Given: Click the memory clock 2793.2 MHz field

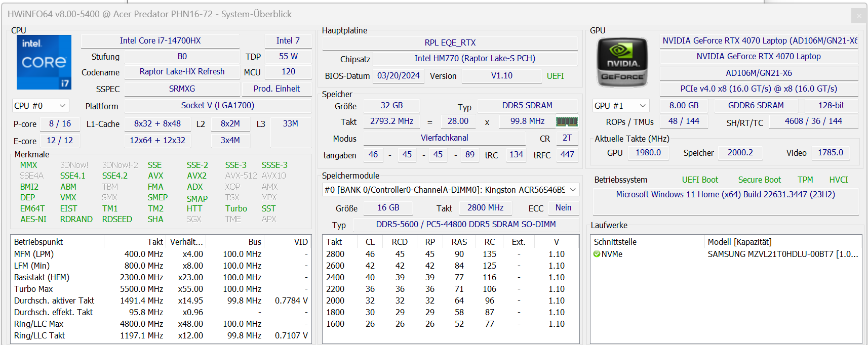Looking at the screenshot, I should [x=391, y=121].
